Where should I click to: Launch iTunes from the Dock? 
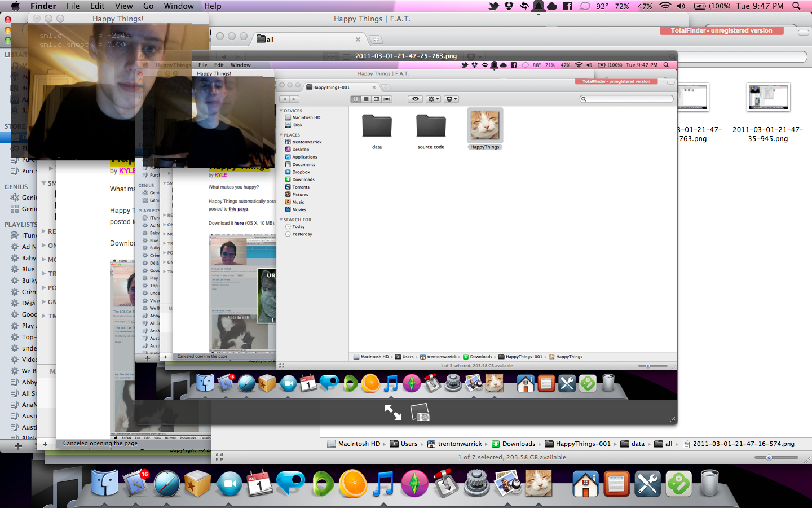point(383,484)
